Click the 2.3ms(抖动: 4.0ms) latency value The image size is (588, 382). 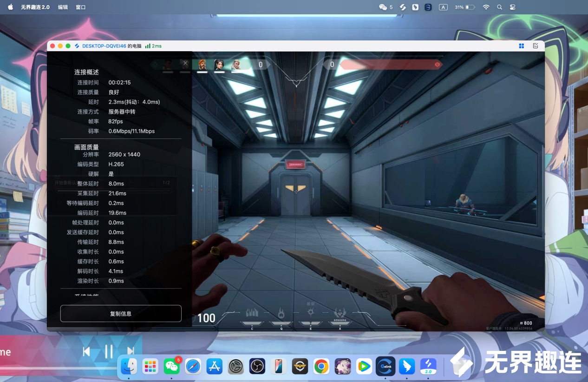tap(134, 102)
